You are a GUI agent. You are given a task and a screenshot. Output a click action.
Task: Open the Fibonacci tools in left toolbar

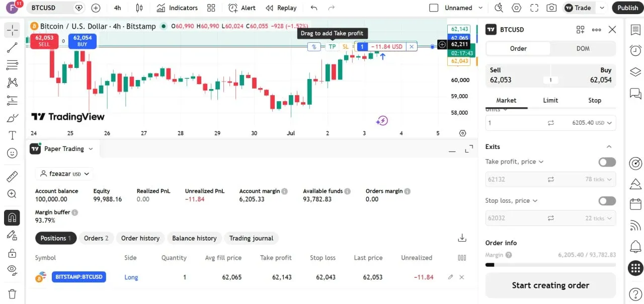coord(12,65)
